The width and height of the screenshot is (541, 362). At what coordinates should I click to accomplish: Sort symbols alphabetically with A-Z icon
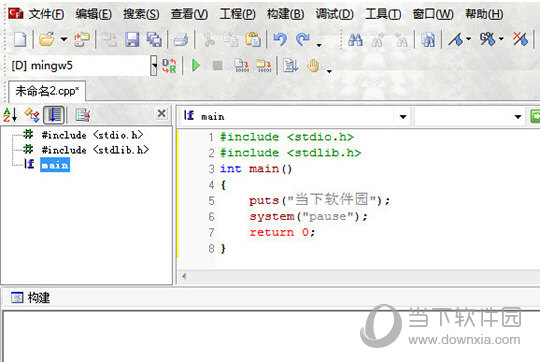[x=10, y=115]
